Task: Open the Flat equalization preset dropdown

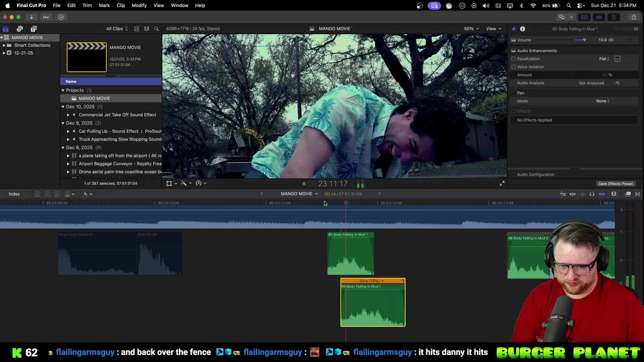Action: (x=604, y=59)
